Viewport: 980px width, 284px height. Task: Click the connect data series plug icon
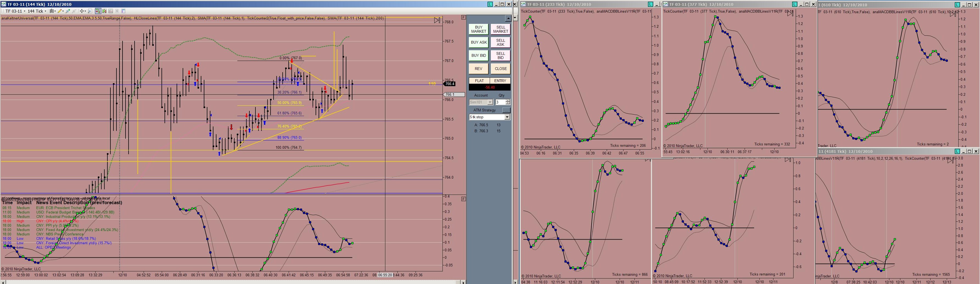68,11
